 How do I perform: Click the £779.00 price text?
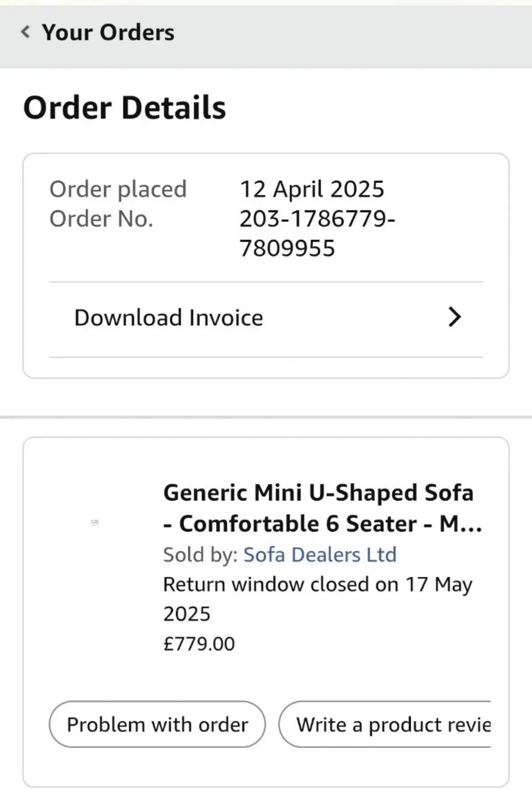pyautogui.click(x=199, y=644)
